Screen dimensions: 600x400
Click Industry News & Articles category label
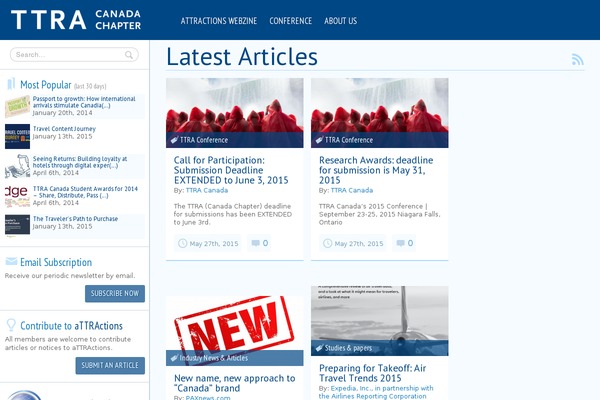coord(214,358)
